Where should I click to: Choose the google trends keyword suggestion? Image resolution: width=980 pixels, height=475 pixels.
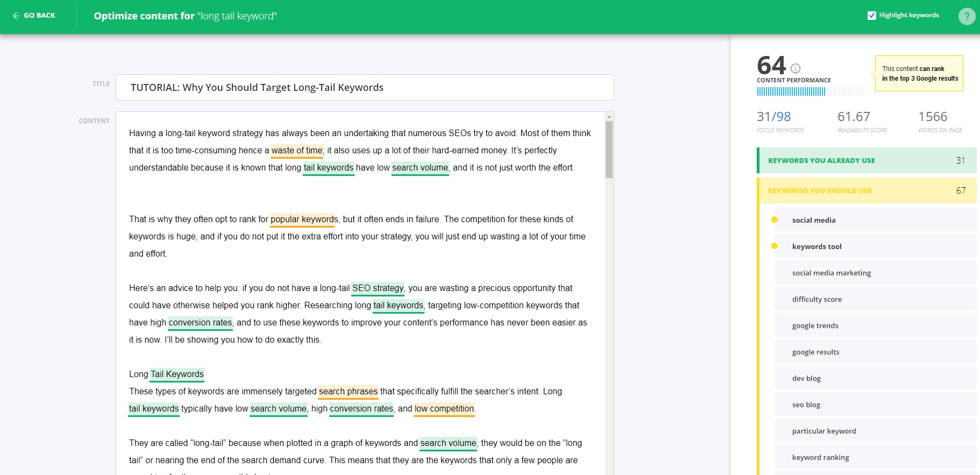(815, 325)
